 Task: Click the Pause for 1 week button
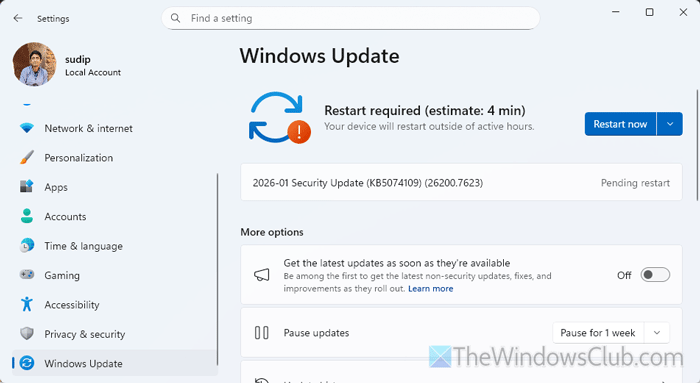598,333
